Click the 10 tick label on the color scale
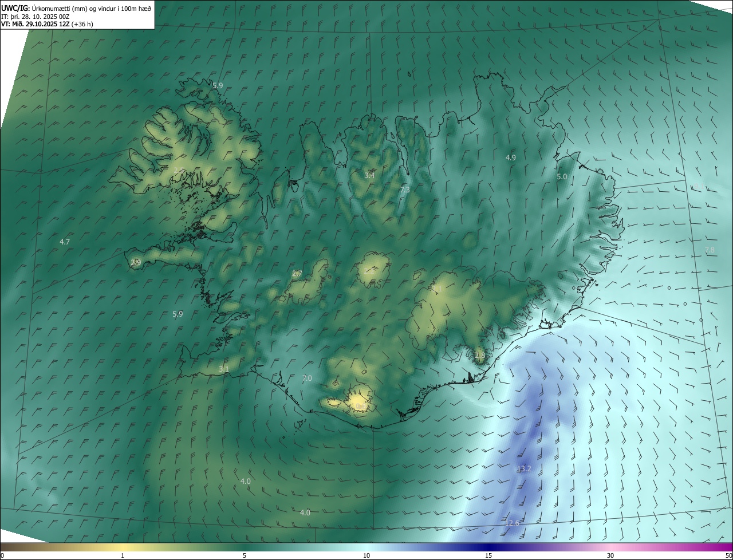This screenshot has width=733, height=560. [366, 556]
